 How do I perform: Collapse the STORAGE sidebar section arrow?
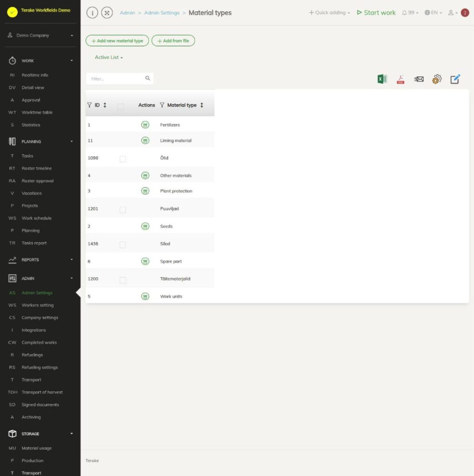click(x=72, y=434)
